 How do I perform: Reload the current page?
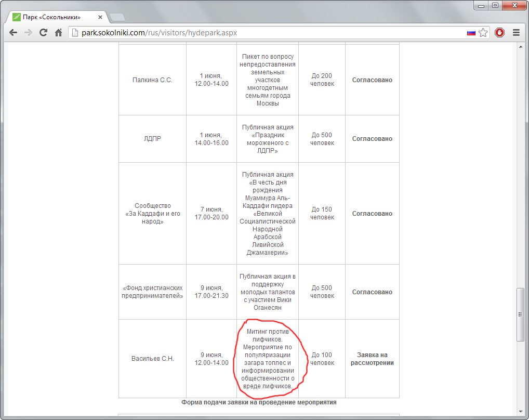(44, 33)
